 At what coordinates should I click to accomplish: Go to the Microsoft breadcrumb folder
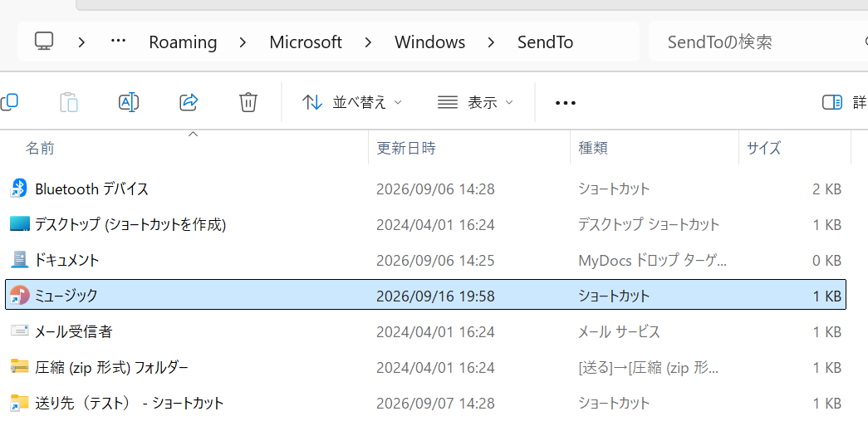[306, 42]
